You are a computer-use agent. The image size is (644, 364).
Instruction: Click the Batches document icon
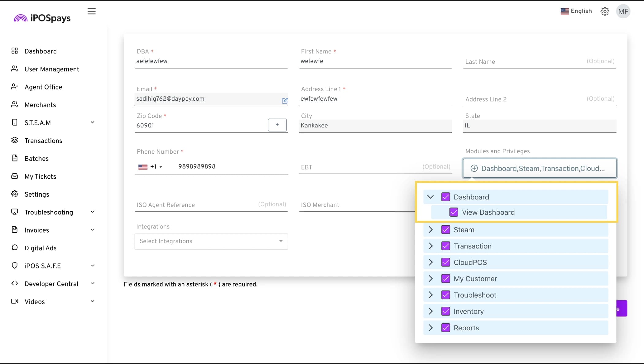14,158
